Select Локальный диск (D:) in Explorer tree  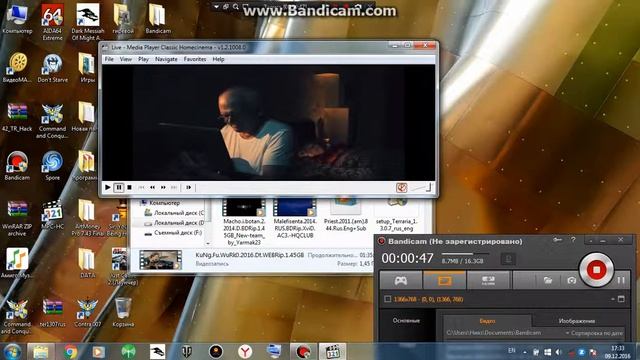point(173,223)
